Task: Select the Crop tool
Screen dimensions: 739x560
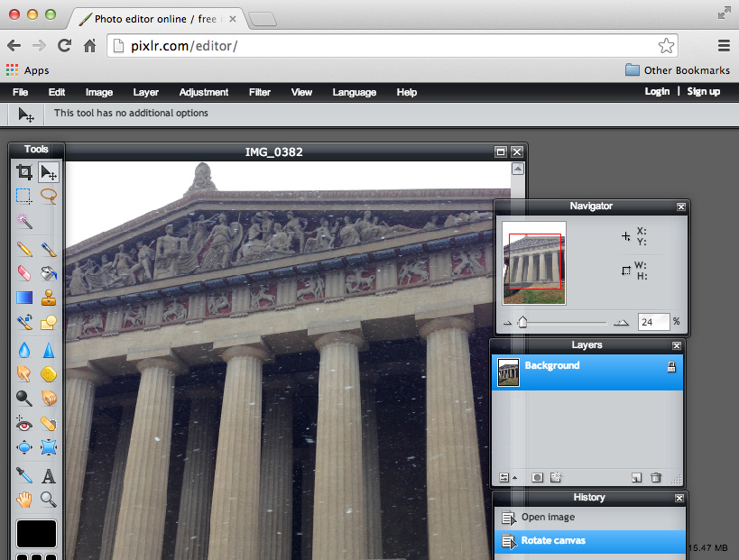Action: coord(24,172)
